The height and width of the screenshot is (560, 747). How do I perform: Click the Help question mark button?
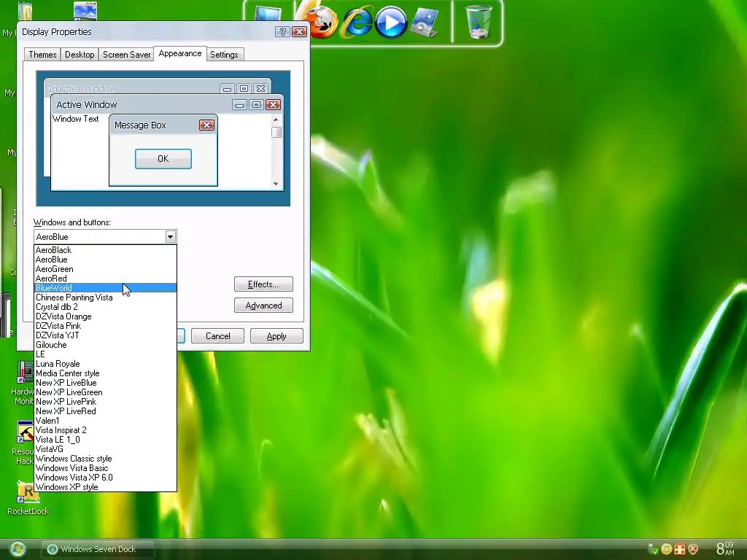tap(282, 31)
